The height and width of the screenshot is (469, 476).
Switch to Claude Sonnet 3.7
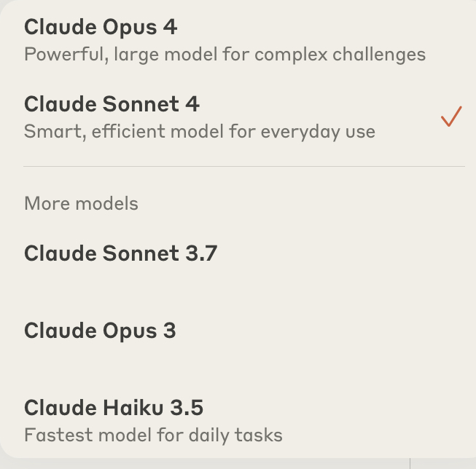(x=238, y=253)
